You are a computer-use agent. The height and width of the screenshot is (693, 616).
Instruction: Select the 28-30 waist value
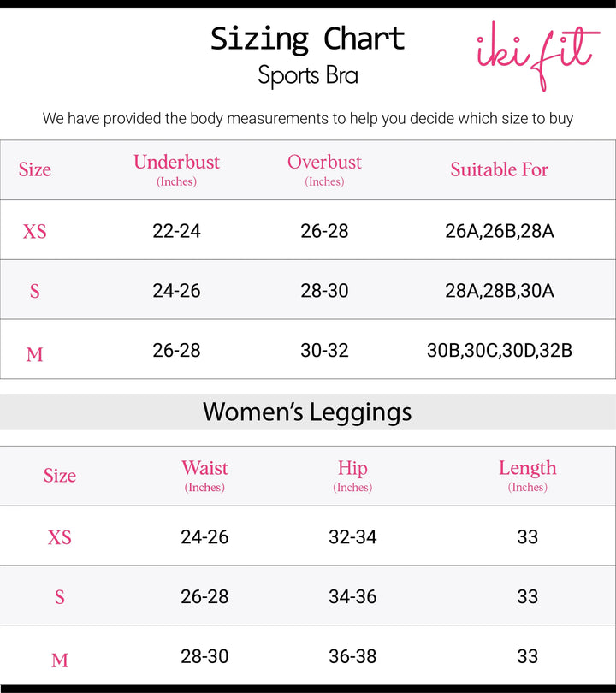204,656
